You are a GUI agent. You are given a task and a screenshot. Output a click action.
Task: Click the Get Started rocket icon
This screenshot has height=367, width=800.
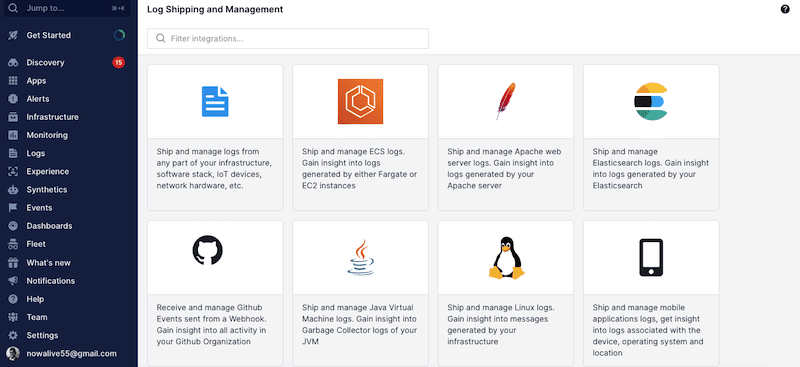click(x=13, y=35)
